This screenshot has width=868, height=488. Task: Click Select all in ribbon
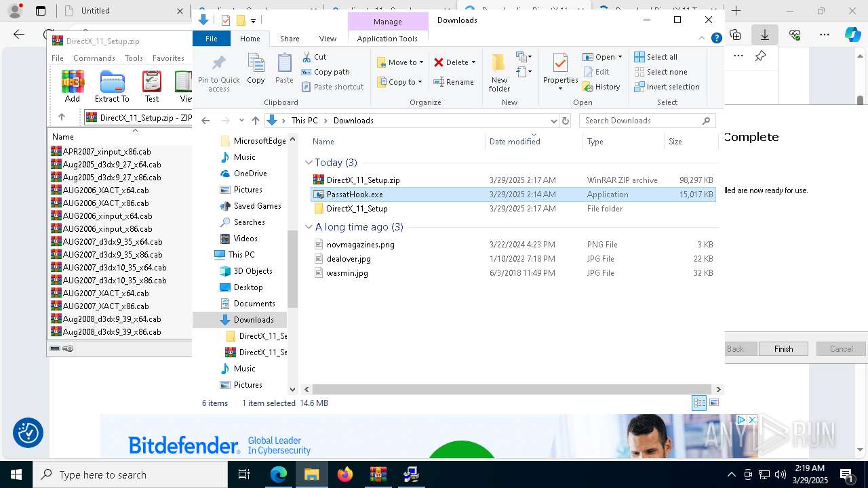point(656,57)
